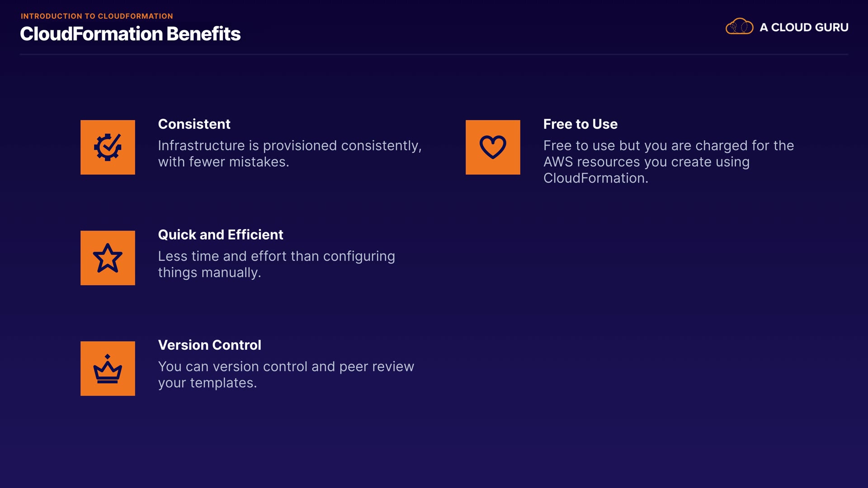The width and height of the screenshot is (868, 488).
Task: Click the 'Less time and effort than configuring' line
Action: coord(276,257)
